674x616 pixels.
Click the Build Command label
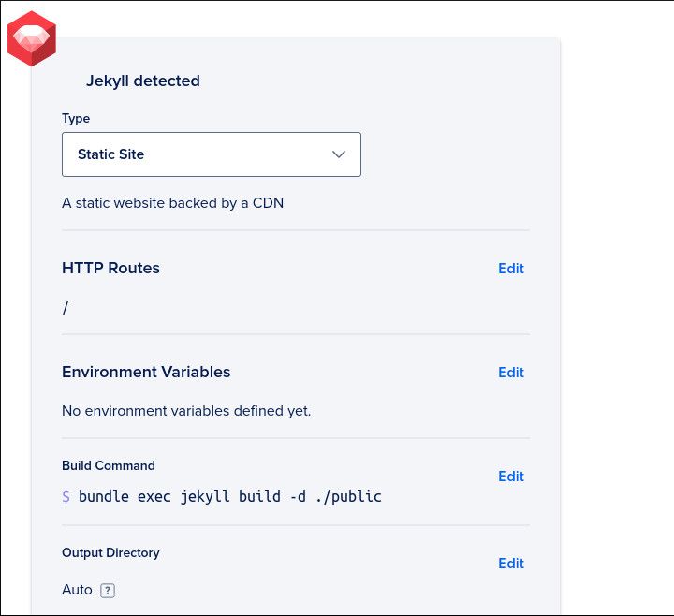pyautogui.click(x=109, y=465)
